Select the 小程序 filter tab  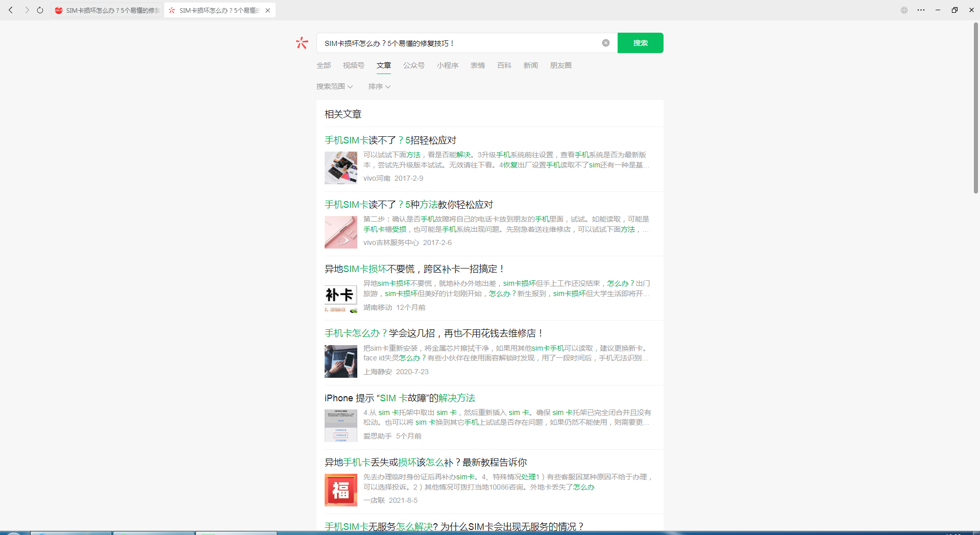click(448, 65)
